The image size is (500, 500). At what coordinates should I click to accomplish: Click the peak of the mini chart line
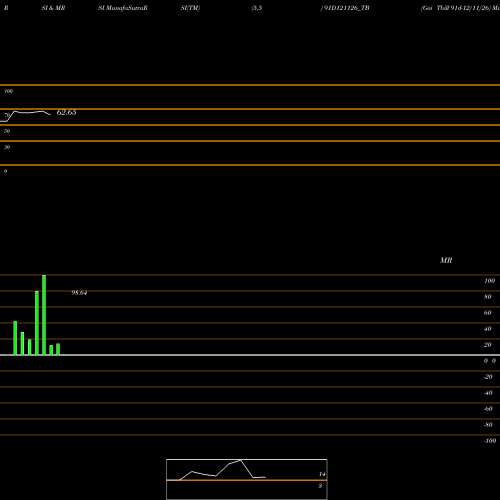pyautogui.click(x=241, y=460)
